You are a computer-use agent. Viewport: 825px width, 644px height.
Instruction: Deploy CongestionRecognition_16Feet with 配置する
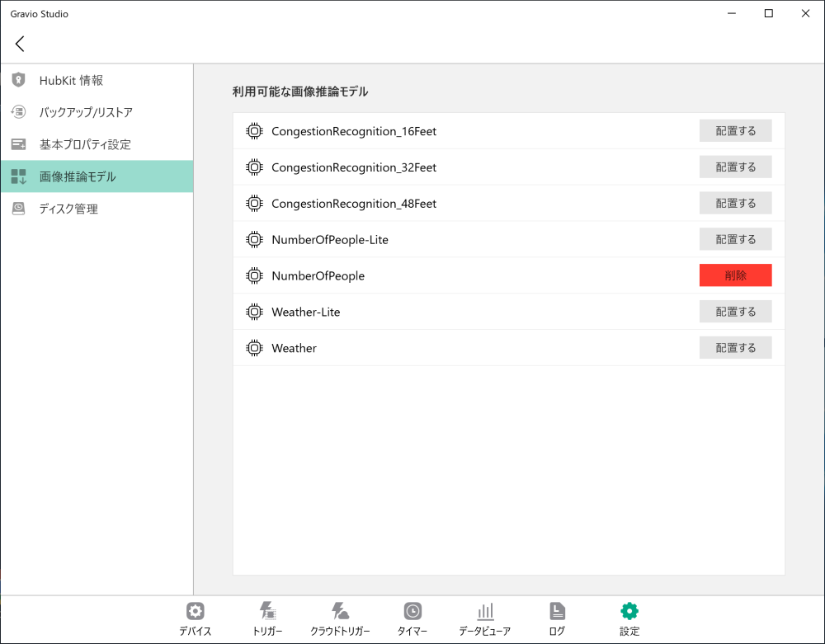735,131
